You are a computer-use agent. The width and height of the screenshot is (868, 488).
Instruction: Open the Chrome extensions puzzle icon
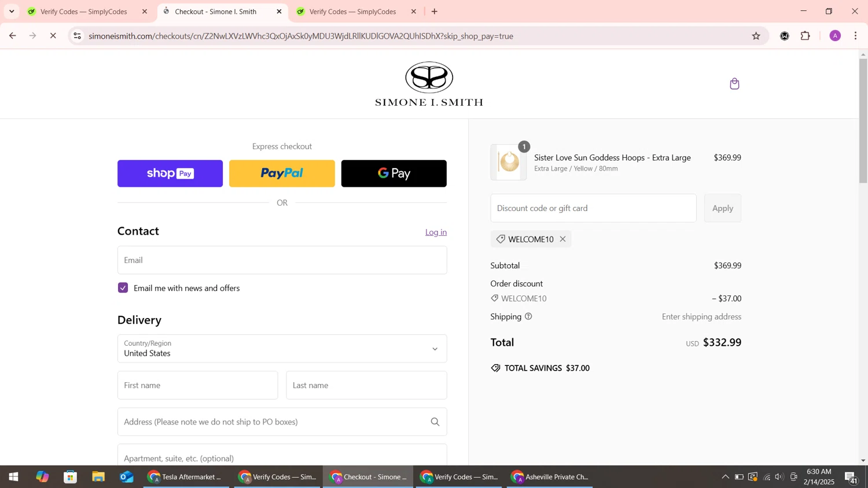(x=806, y=36)
